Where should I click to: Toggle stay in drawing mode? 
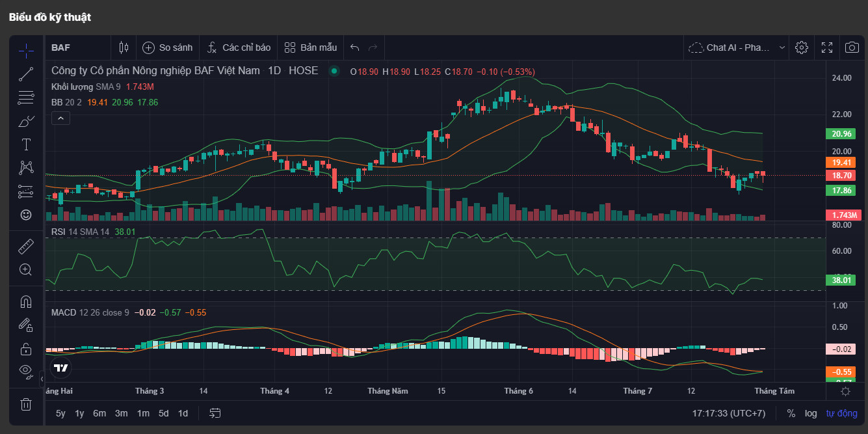click(26, 325)
